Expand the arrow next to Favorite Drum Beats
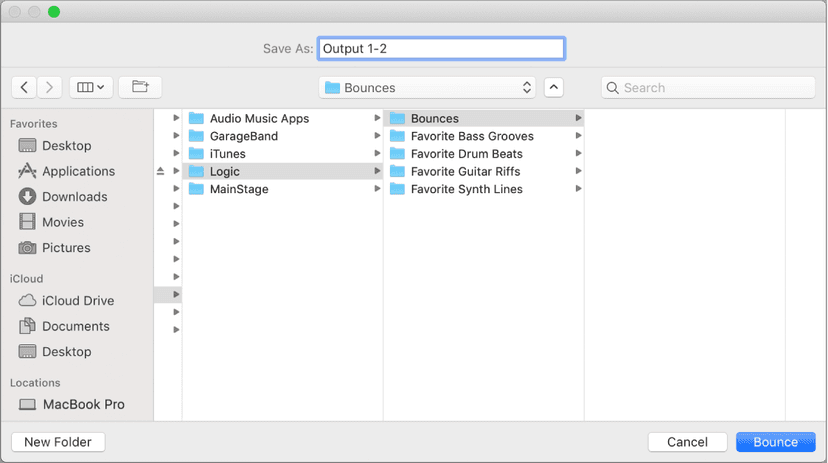This screenshot has height=463, width=828. pos(578,154)
